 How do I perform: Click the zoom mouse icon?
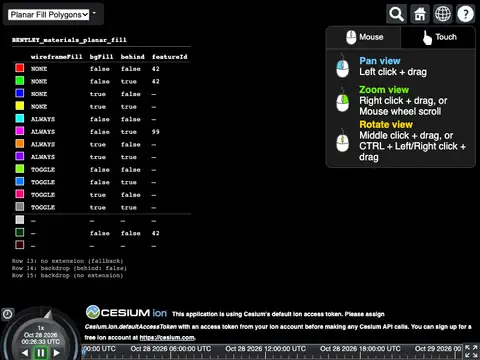tap(342, 100)
